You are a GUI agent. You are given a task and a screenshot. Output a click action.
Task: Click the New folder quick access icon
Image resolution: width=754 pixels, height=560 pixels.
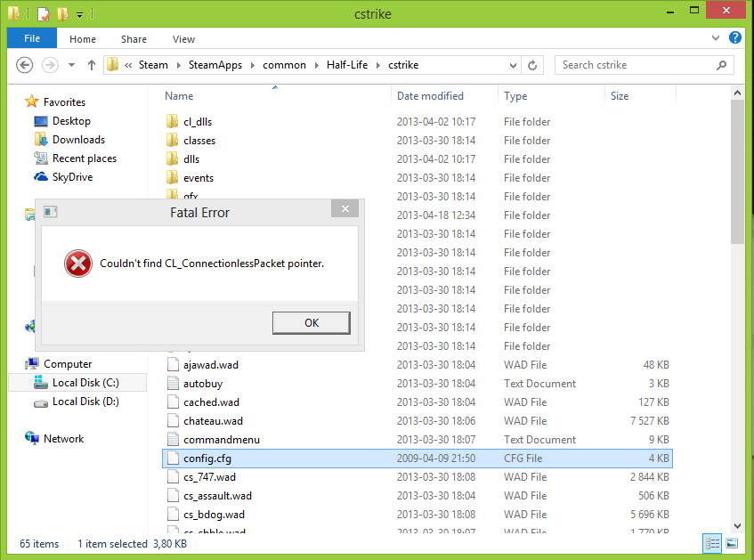point(62,14)
